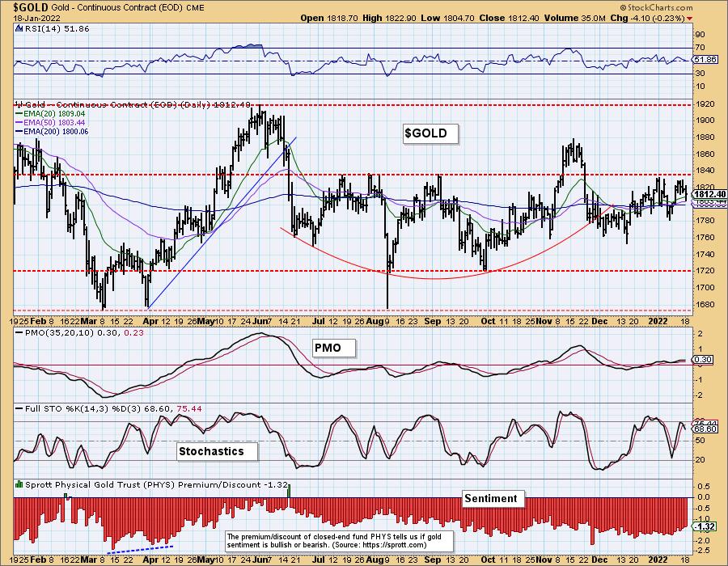Image resolution: width=728 pixels, height=566 pixels.
Task: Click the RSI(14) 51.86 legend text
Action: pyautogui.click(x=57, y=28)
